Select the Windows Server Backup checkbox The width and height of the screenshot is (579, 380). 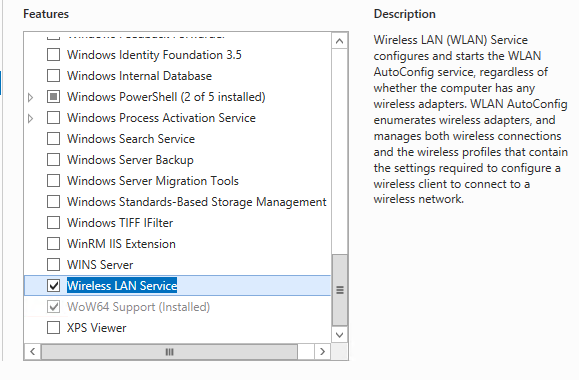[54, 160]
